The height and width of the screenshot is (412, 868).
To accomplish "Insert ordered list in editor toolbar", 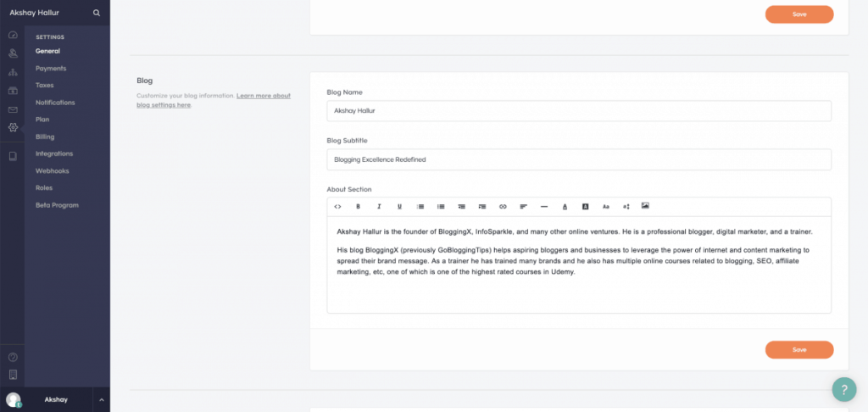I will (420, 207).
